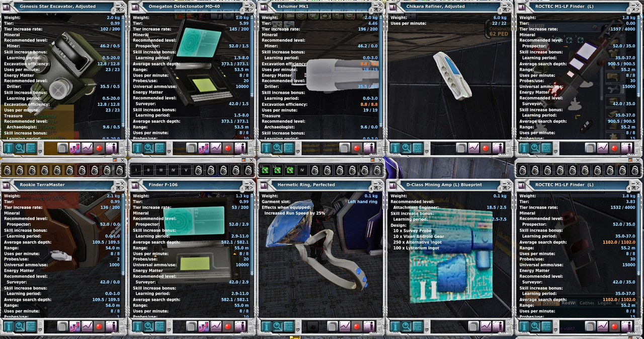This screenshot has height=339, width=644.
Task: Switch to stats list tab in Genesis Star Excavator
Action: point(31,148)
